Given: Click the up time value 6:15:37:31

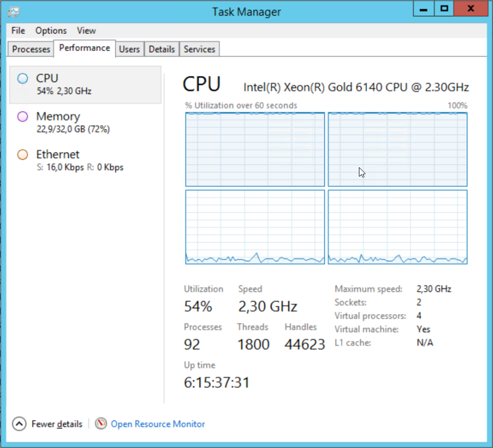Looking at the screenshot, I should [217, 383].
